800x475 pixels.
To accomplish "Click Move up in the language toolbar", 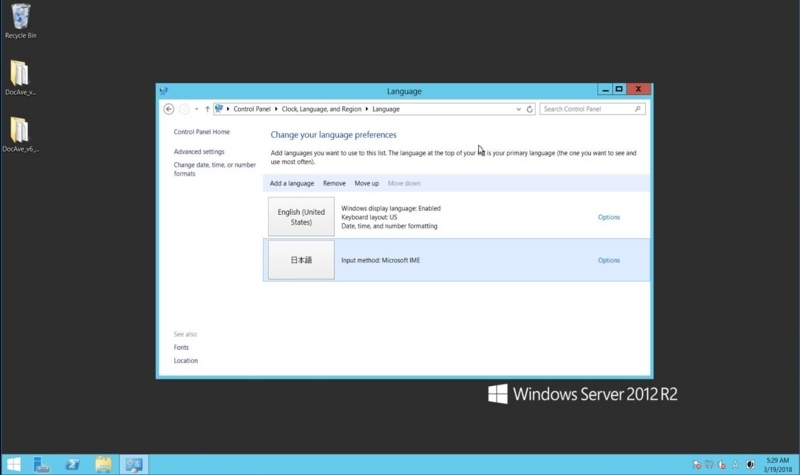I will (367, 183).
